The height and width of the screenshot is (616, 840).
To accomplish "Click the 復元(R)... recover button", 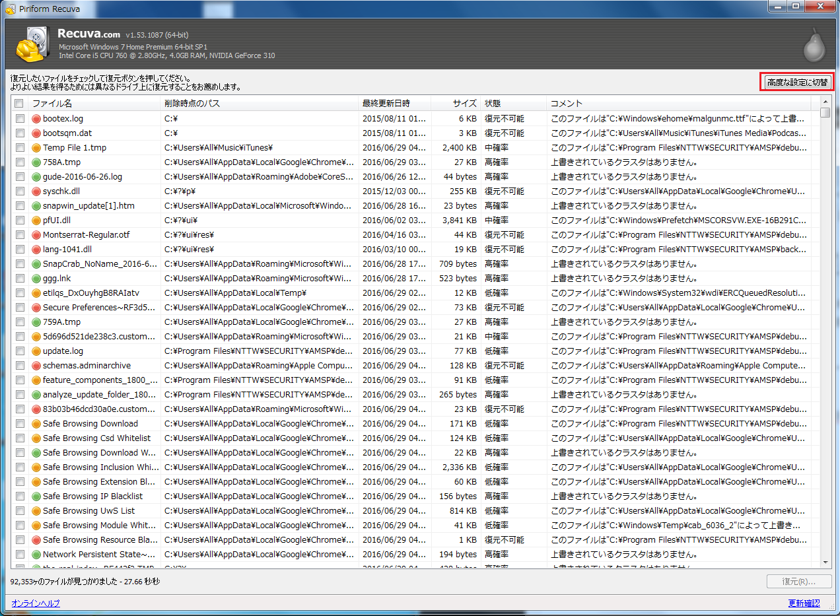I will pyautogui.click(x=798, y=582).
